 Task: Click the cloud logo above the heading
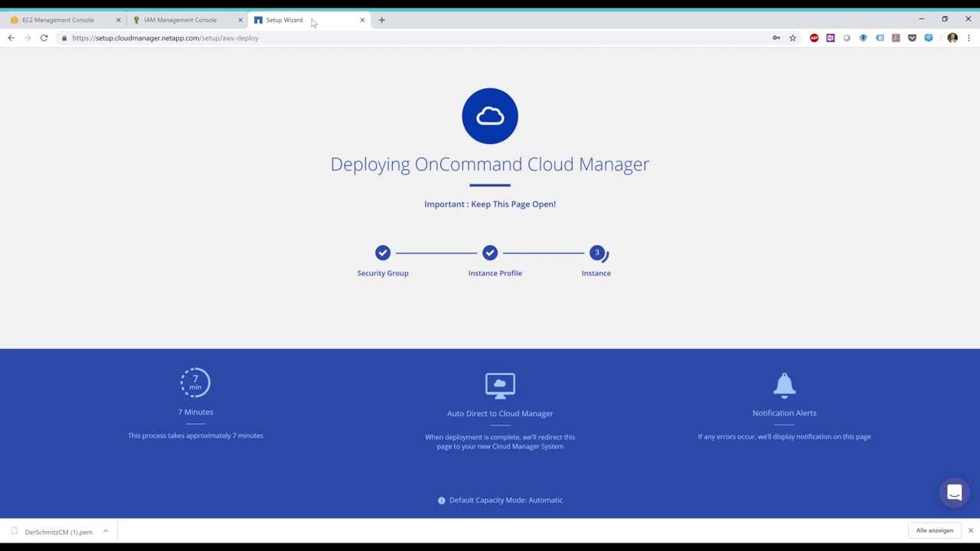click(490, 116)
